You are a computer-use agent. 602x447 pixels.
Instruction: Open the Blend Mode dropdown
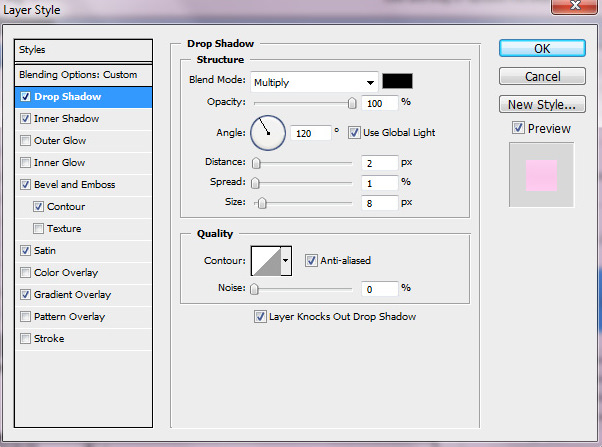(313, 81)
